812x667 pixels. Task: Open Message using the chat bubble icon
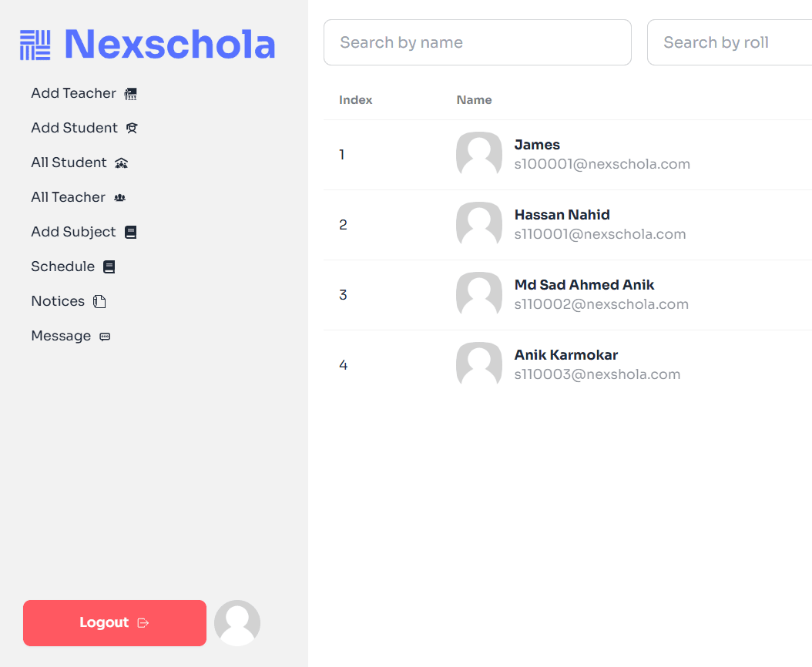tap(106, 336)
